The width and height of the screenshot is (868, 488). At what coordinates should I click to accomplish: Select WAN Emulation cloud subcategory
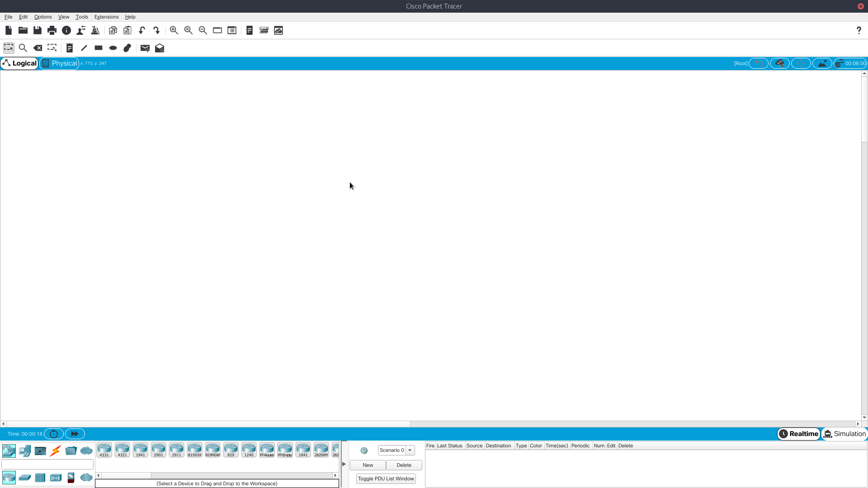pos(86,478)
